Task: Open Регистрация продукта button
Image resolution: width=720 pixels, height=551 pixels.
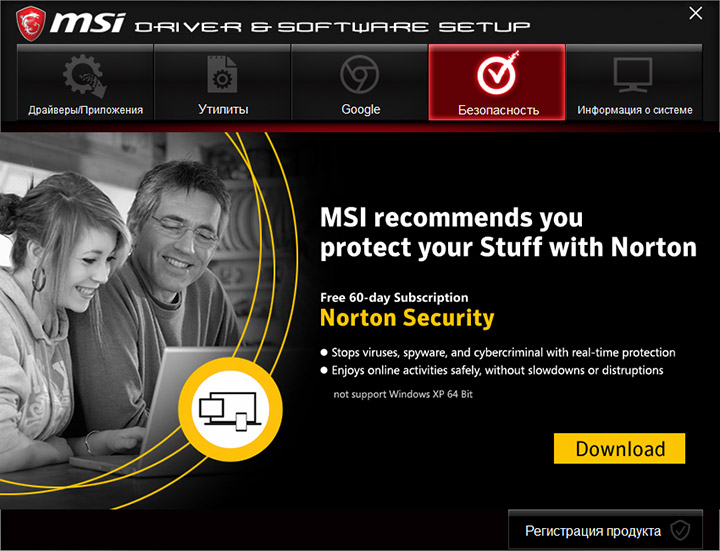Action: (605, 531)
